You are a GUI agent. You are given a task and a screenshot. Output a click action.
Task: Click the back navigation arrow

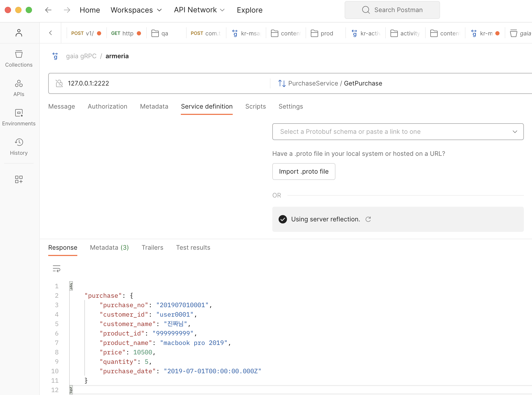point(48,10)
